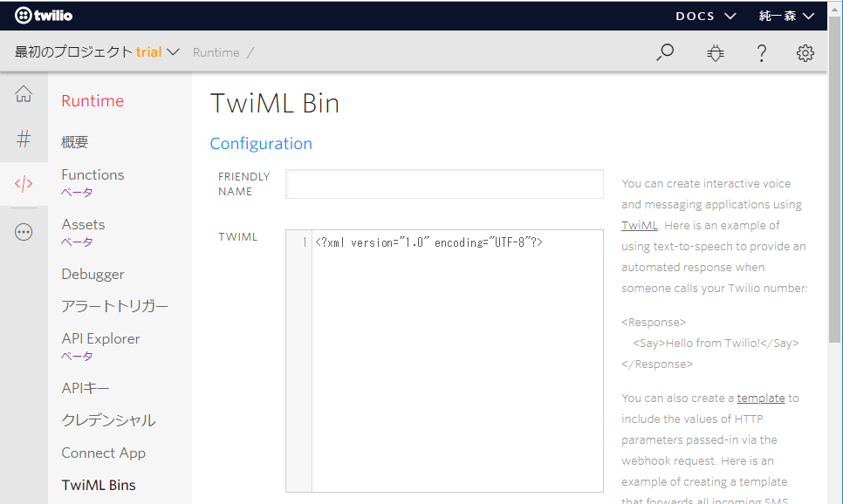Open the settings gear icon
The image size is (843, 504).
coord(805,52)
